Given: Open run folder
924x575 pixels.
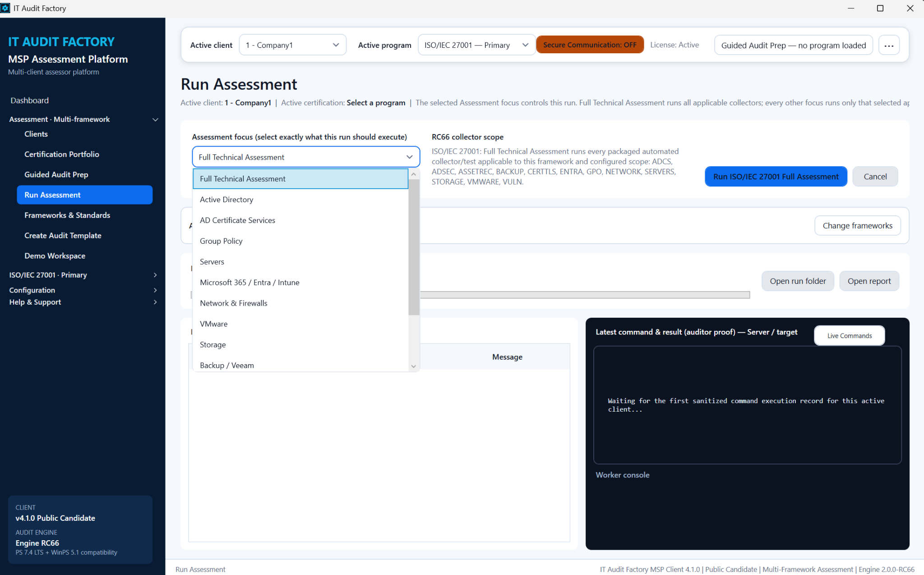Looking at the screenshot, I should pos(798,281).
